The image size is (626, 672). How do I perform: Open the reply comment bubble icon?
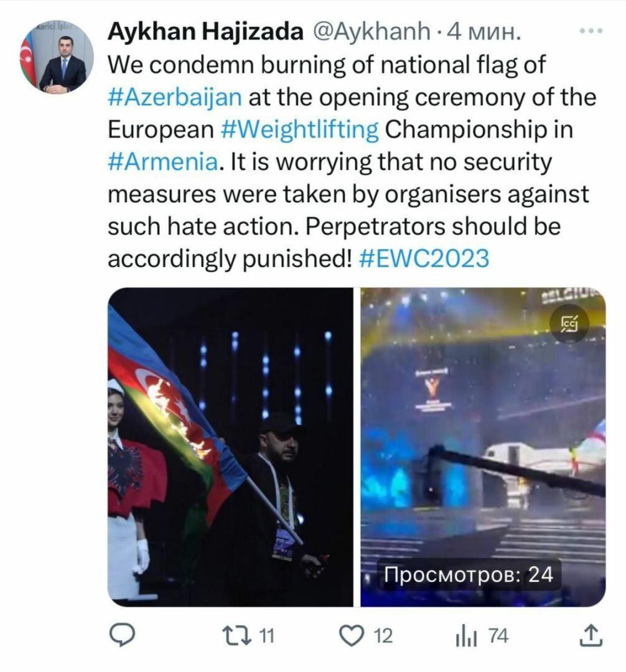(x=122, y=635)
